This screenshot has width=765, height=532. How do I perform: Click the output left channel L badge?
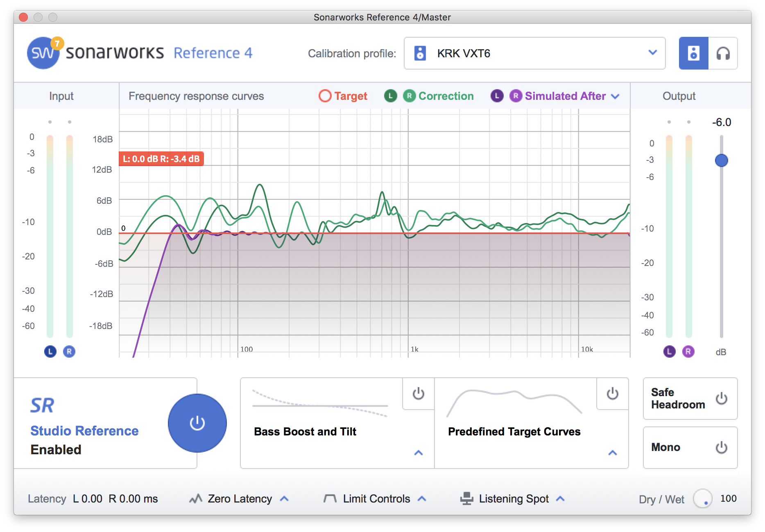(x=669, y=352)
